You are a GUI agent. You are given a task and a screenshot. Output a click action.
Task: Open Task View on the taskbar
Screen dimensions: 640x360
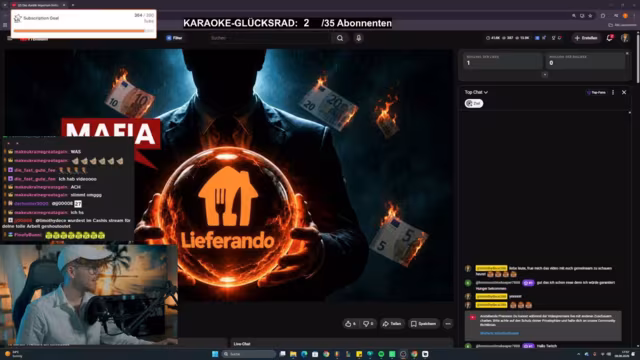pyautogui.click(x=282, y=354)
